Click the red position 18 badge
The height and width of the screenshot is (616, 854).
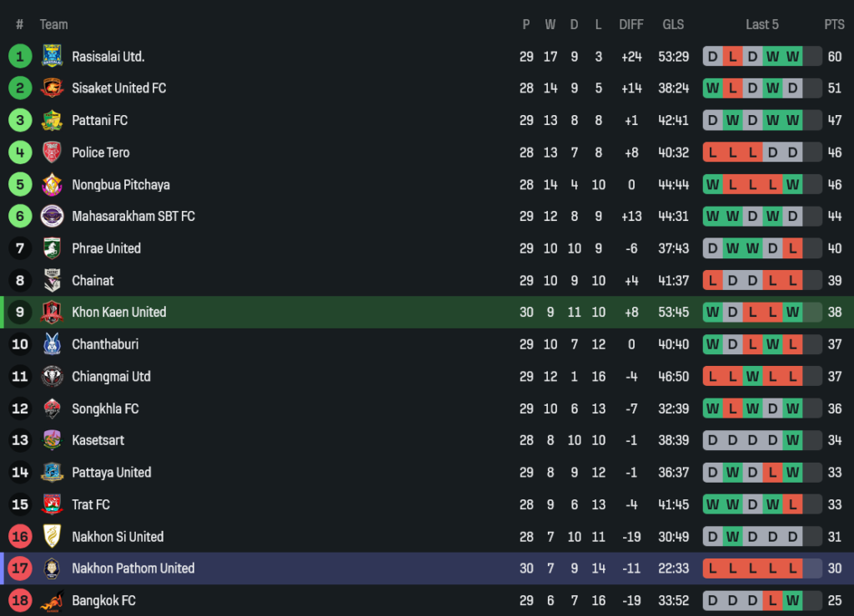(x=20, y=600)
